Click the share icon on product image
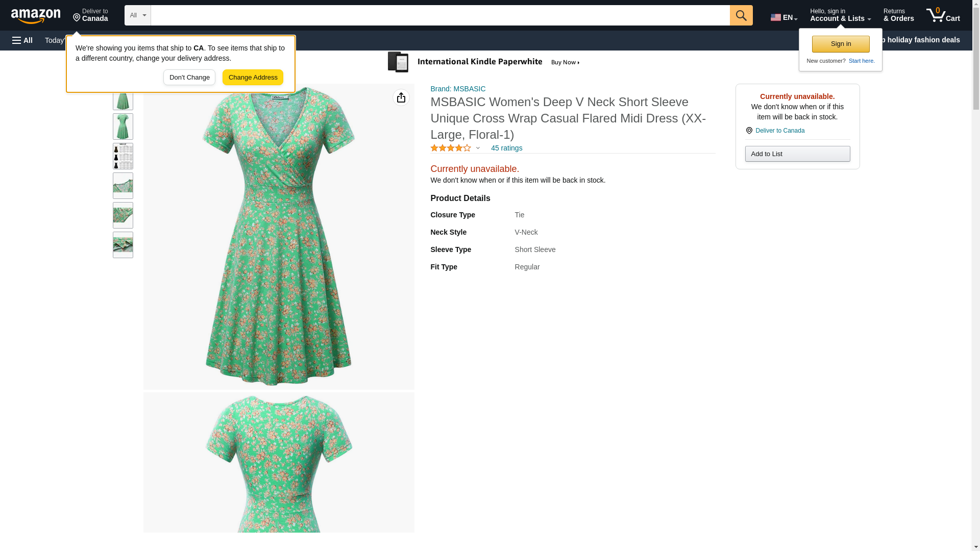The image size is (980, 551). [401, 97]
